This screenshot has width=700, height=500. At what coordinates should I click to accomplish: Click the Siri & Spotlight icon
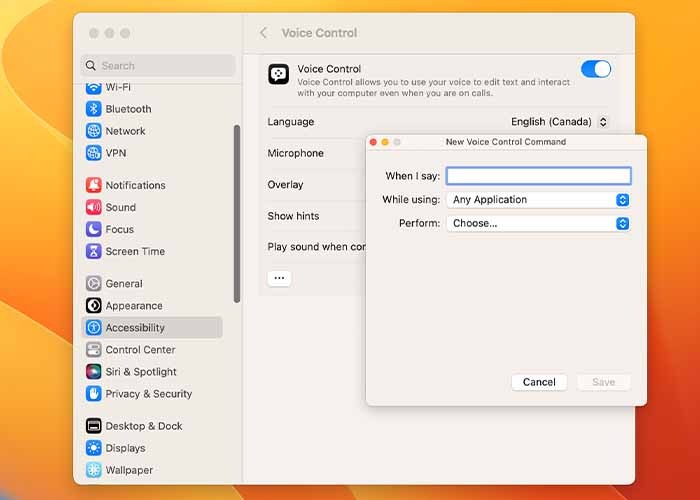(93, 371)
